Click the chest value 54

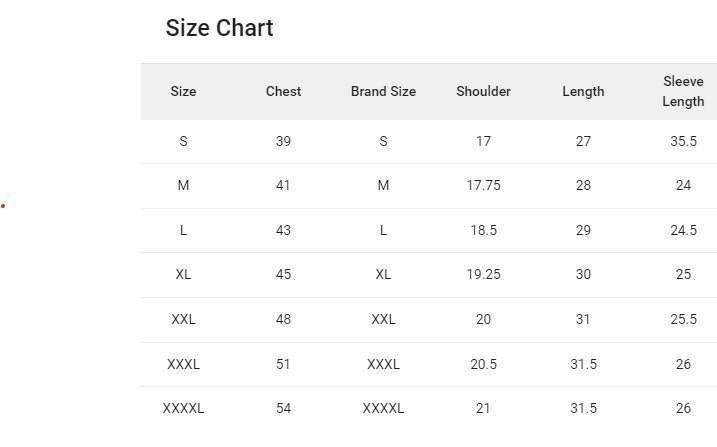[283, 408]
